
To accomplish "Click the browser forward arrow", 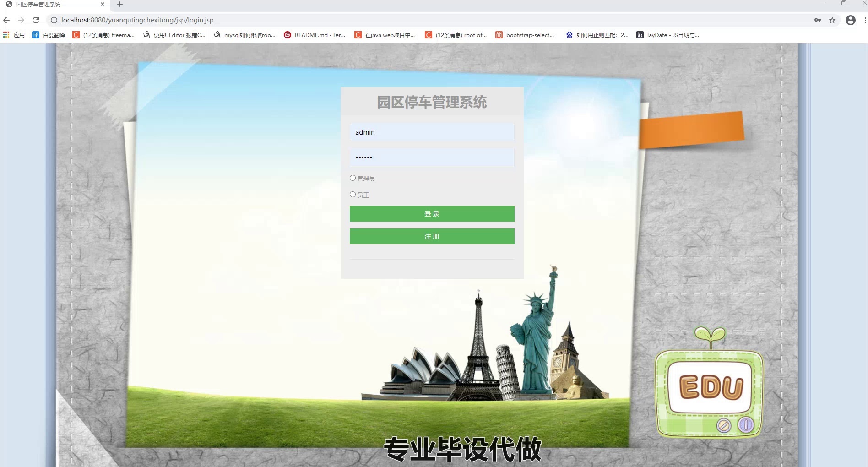I will pyautogui.click(x=21, y=20).
